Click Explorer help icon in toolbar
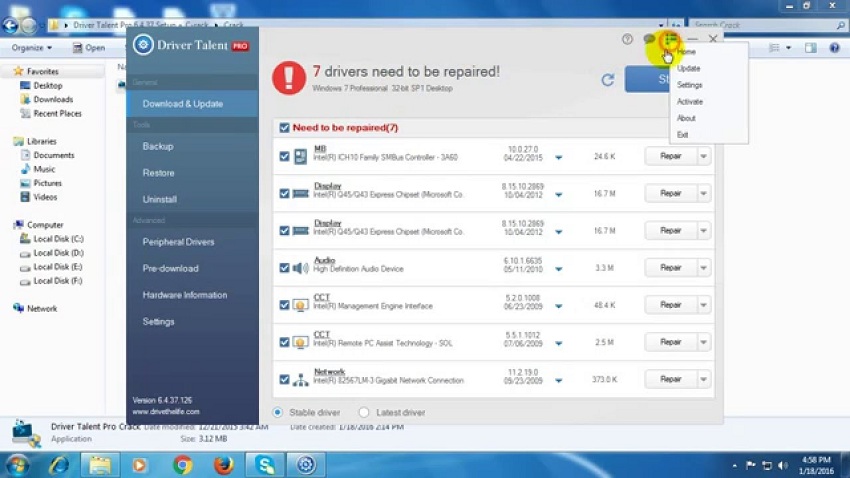Image resolution: width=850 pixels, height=478 pixels. click(834, 48)
